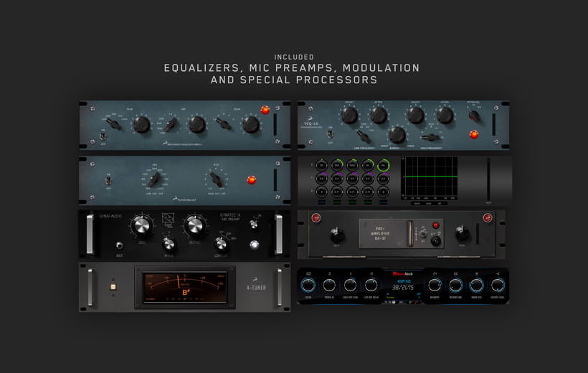
Task: Flip the mid-range equalizer ON/OFF toggle switch
Action: [103, 135]
